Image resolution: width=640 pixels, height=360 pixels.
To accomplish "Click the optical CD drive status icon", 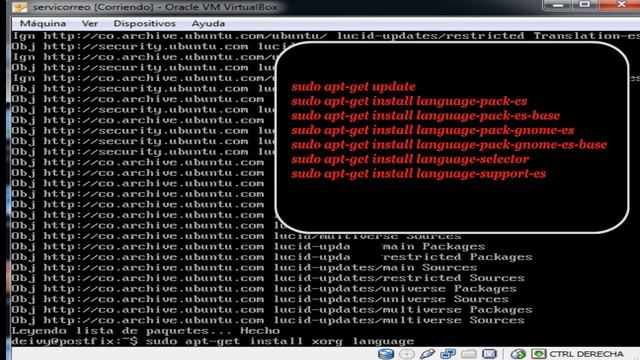I will tap(407, 354).
